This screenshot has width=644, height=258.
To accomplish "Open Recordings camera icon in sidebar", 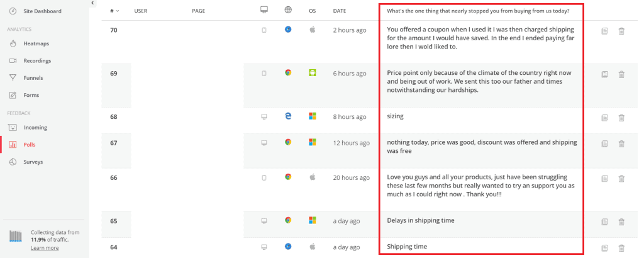I will 13,61.
